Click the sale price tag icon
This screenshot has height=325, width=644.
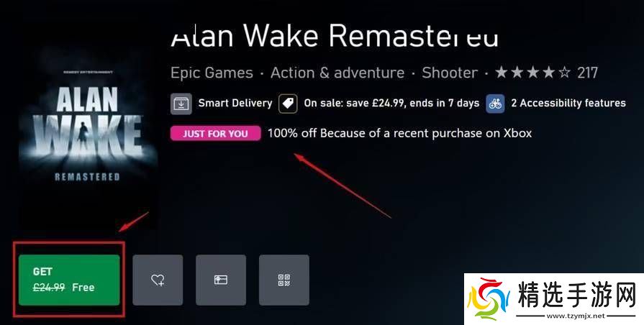tap(288, 104)
